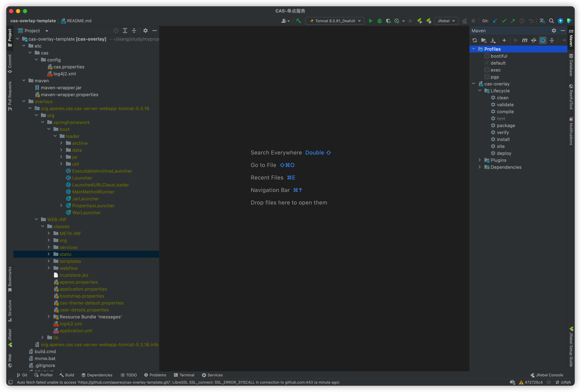Image resolution: width=581 pixels, height=392 pixels.
Task: Open the profile run options dropdown arrow
Action: point(404,21)
